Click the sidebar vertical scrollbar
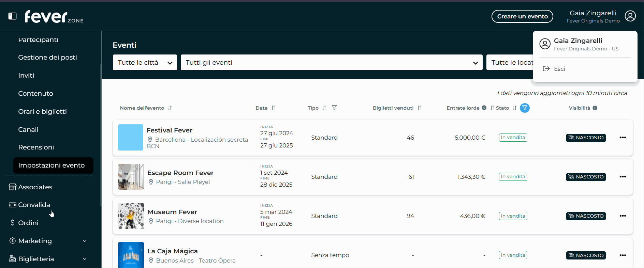Screen dimensions: 644x268 pyautogui.click(x=100, y=136)
